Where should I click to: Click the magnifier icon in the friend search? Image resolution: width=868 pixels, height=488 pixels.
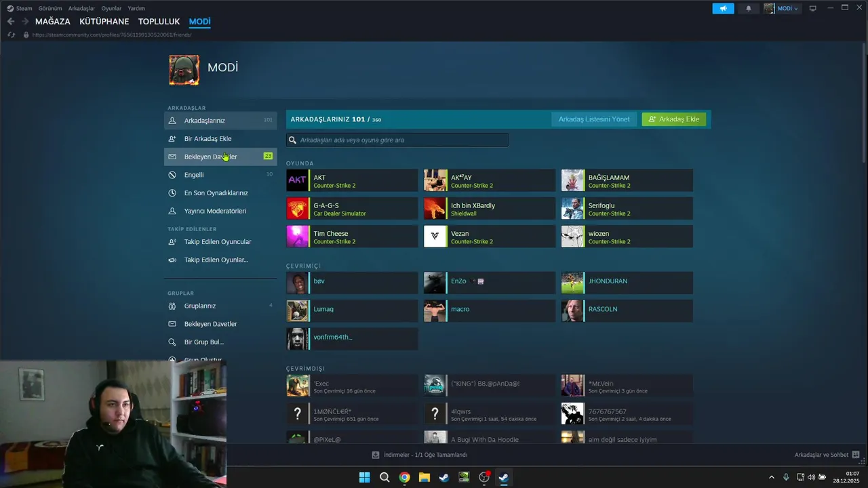pos(293,140)
